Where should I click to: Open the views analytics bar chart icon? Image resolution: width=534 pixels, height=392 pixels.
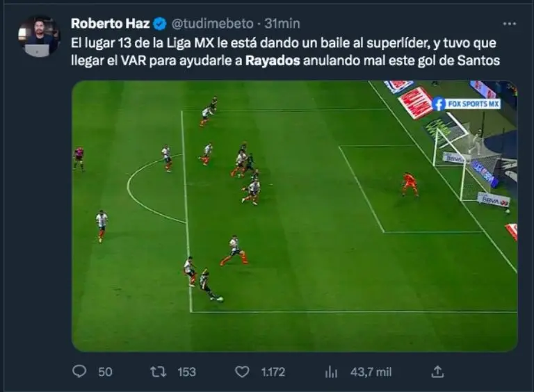click(331, 372)
